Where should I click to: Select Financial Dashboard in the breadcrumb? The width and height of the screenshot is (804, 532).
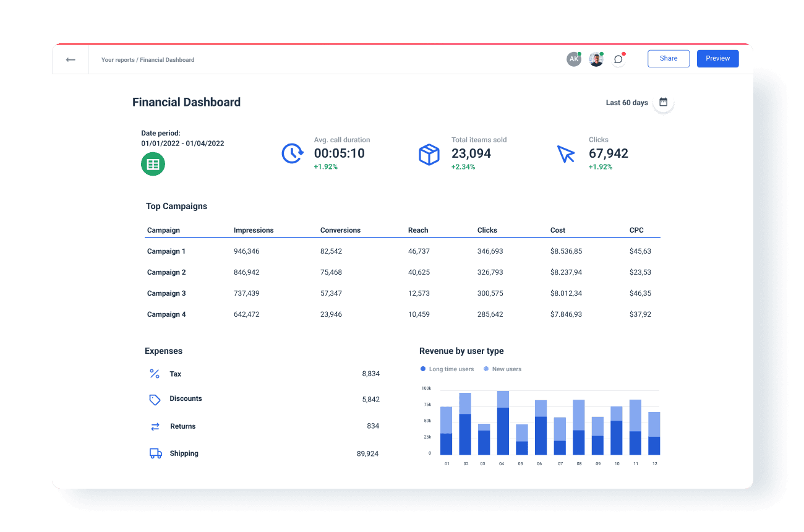[167, 59]
